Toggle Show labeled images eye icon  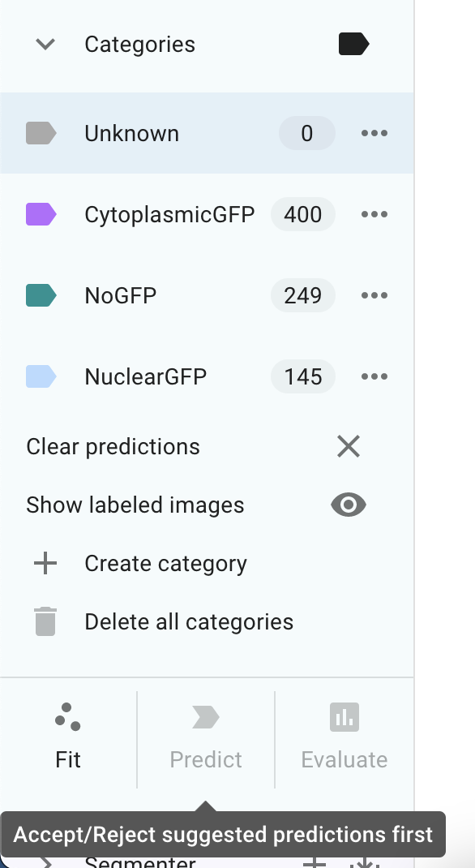[348, 505]
